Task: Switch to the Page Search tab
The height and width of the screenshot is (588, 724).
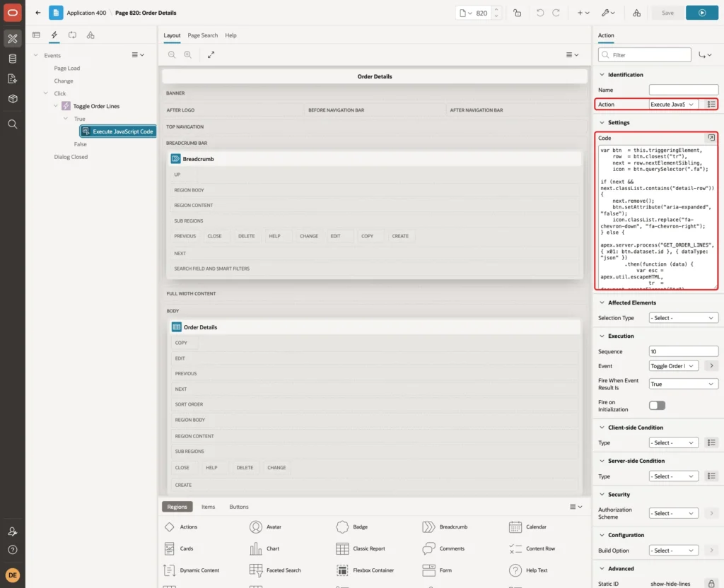Action: click(202, 35)
